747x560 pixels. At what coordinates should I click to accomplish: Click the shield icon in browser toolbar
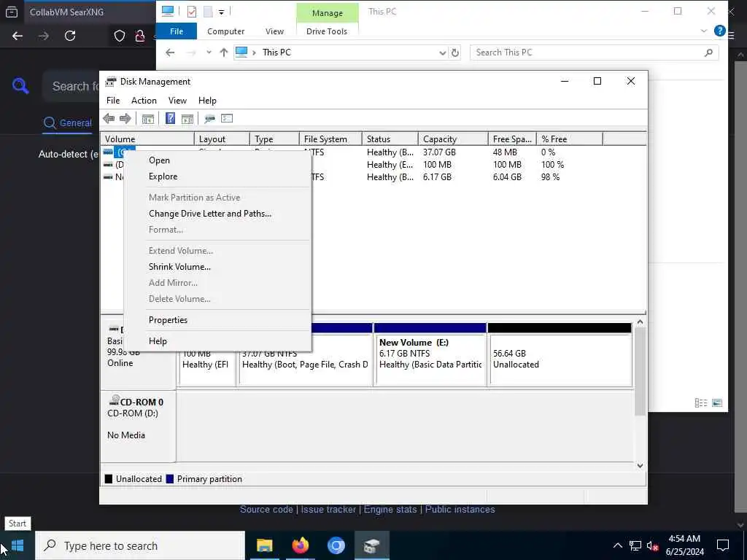119,36
